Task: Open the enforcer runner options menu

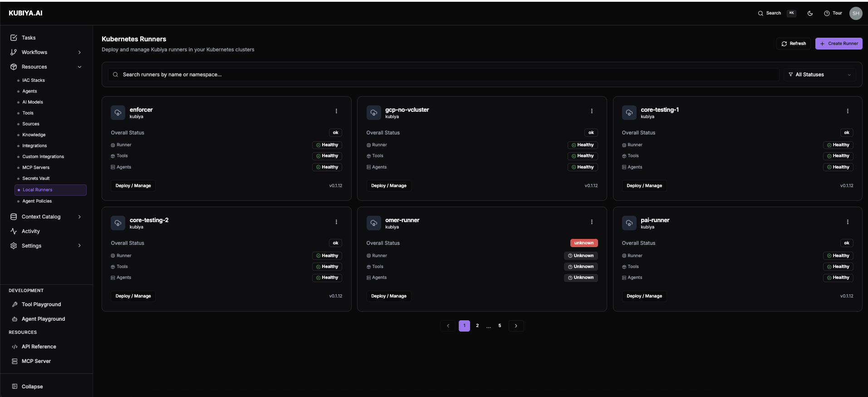Action: 336,111
